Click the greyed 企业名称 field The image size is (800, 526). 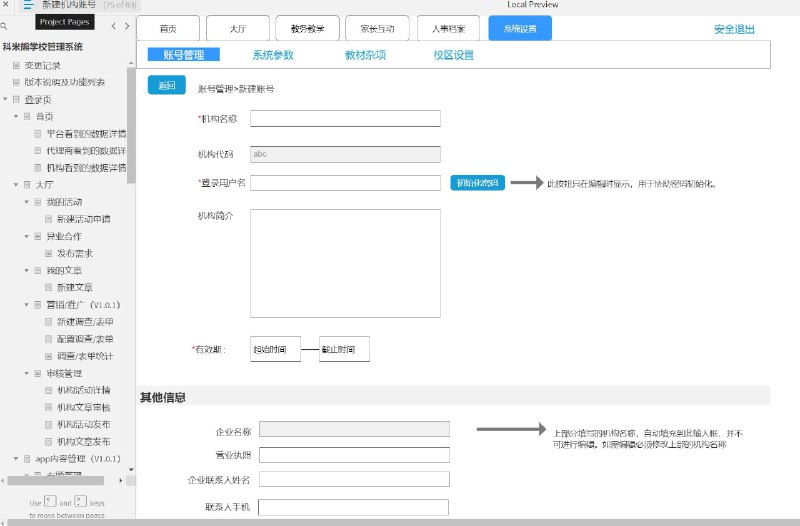(x=354, y=429)
